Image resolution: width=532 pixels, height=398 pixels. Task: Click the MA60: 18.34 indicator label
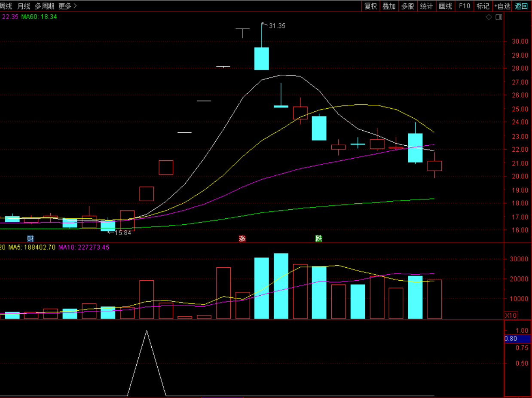point(39,17)
